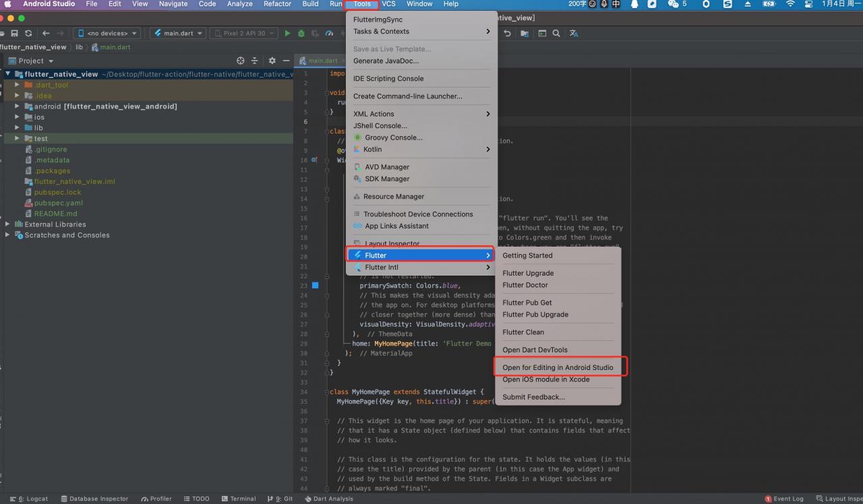Screen dimensions: 863x504
Task: Open the no devices dropdown
Action: click(109, 33)
